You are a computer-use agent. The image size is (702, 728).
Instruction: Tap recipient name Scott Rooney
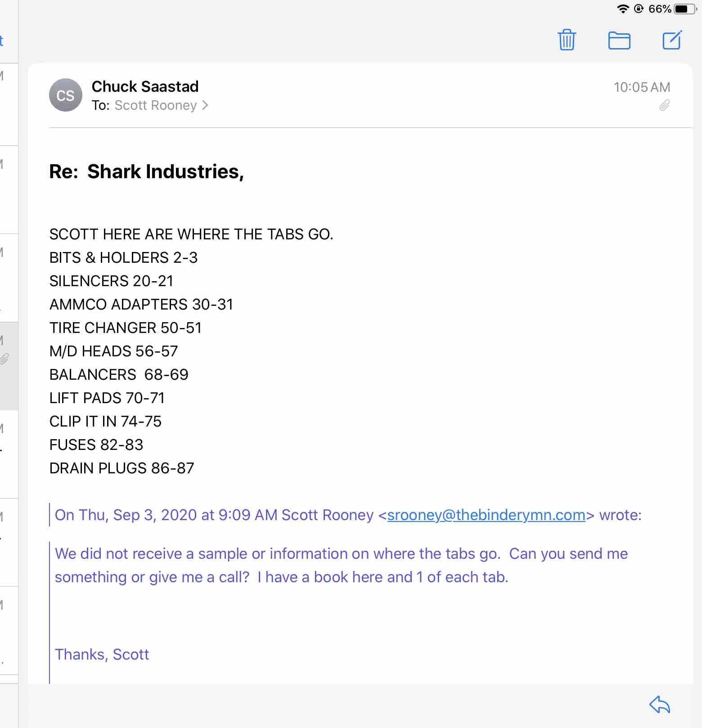coord(155,105)
